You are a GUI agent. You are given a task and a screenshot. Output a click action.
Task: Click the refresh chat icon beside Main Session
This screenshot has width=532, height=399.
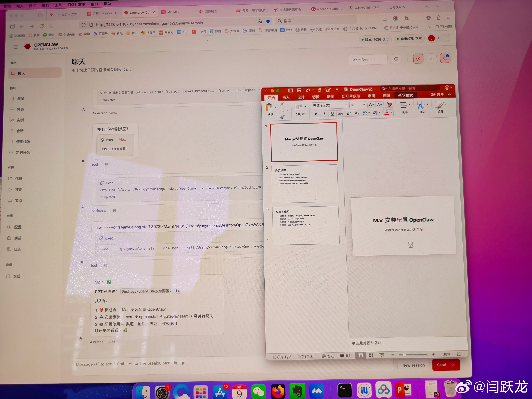point(396,59)
